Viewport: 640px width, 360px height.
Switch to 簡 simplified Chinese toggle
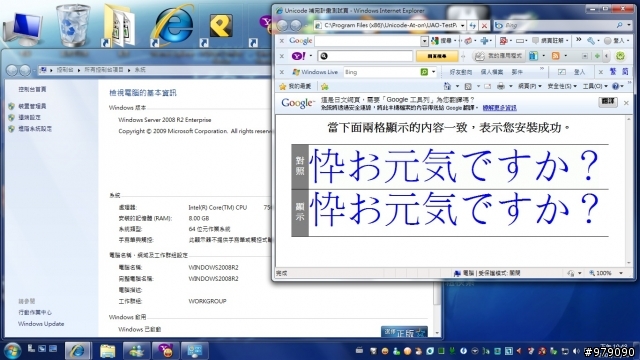pos(625,72)
